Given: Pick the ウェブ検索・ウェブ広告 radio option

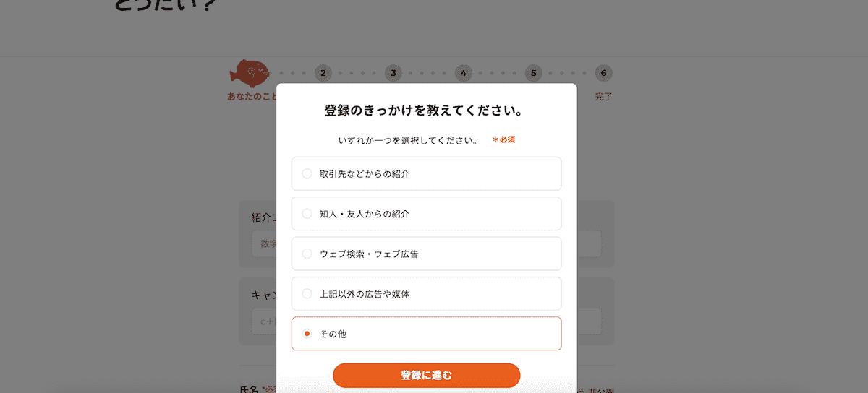Looking at the screenshot, I should [307, 254].
